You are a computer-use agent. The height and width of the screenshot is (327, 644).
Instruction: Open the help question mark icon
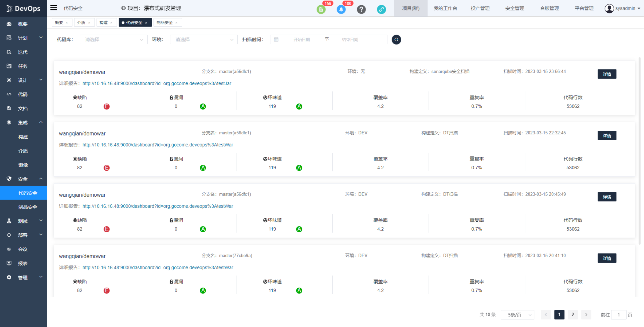point(361,9)
